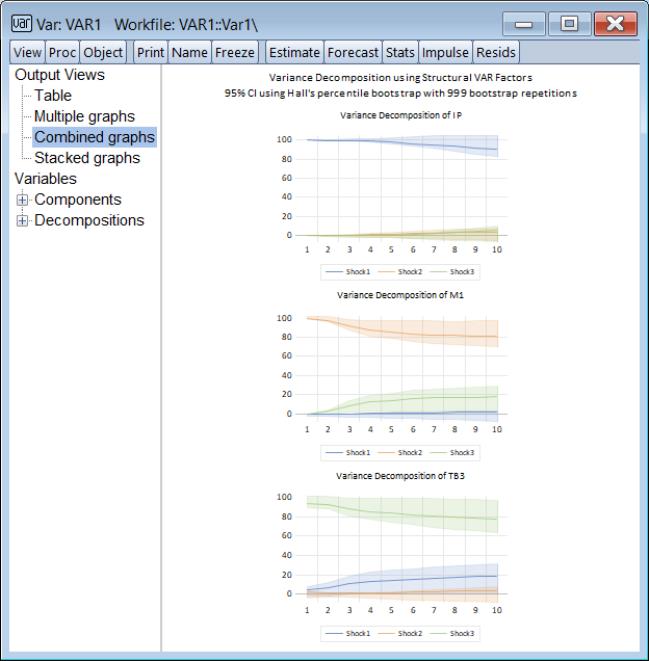The width and height of the screenshot is (649, 661).
Task: Click the Stats toolbar button
Action: tap(401, 52)
